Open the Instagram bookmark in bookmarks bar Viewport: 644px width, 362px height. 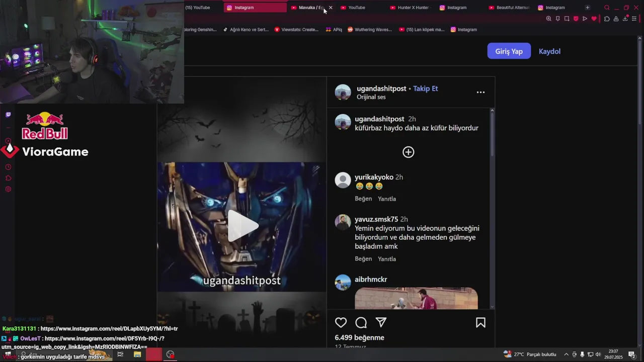[x=463, y=30]
